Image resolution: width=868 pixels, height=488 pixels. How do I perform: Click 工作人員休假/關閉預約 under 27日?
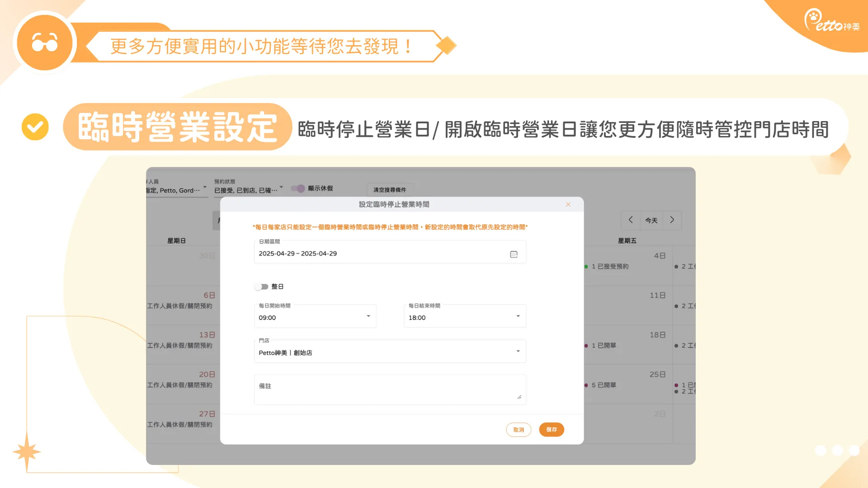click(180, 425)
